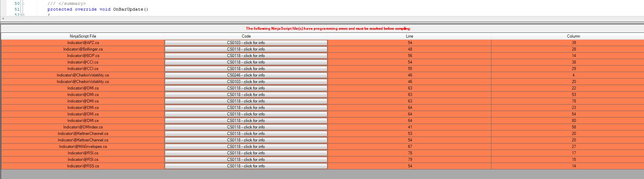The image size is (644, 179).
Task: Open CS0118 info for @DMI.cs column 54
Action: [246, 114]
